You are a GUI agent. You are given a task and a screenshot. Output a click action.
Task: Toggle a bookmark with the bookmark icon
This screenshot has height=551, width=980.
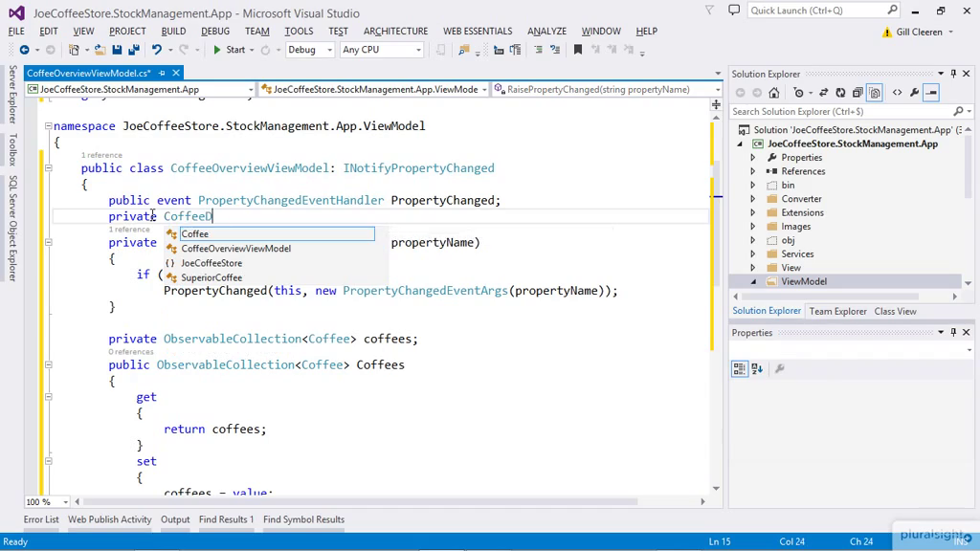[x=577, y=50]
